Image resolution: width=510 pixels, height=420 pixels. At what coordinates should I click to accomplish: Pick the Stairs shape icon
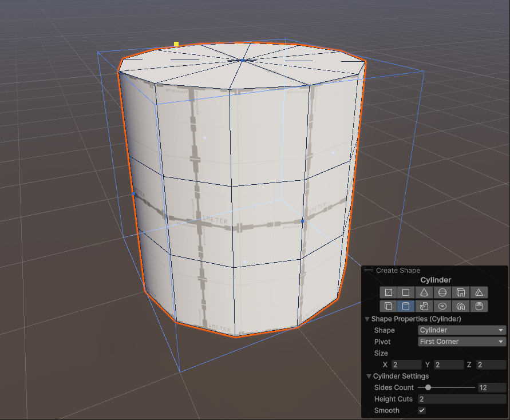424,306
